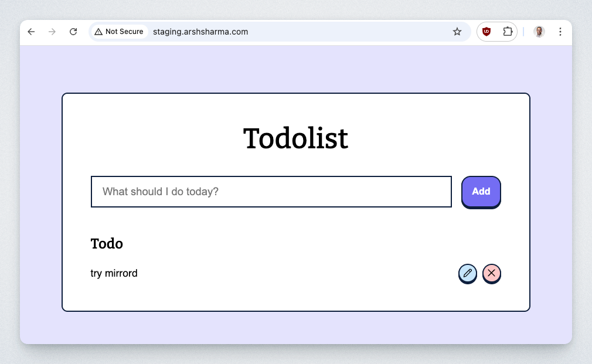Image resolution: width=592 pixels, height=364 pixels.
Task: Click the 'try mirrord' todo text
Action: coord(114,273)
